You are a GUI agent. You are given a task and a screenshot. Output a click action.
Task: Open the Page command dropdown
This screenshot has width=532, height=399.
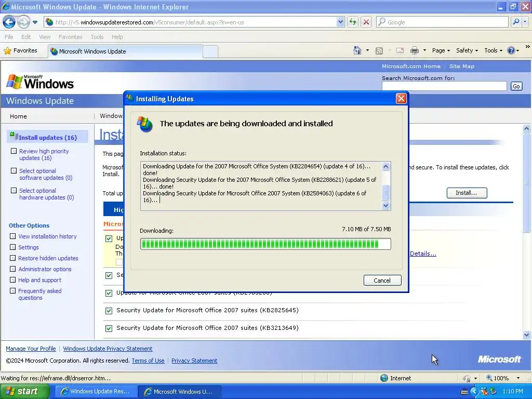pyautogui.click(x=441, y=50)
